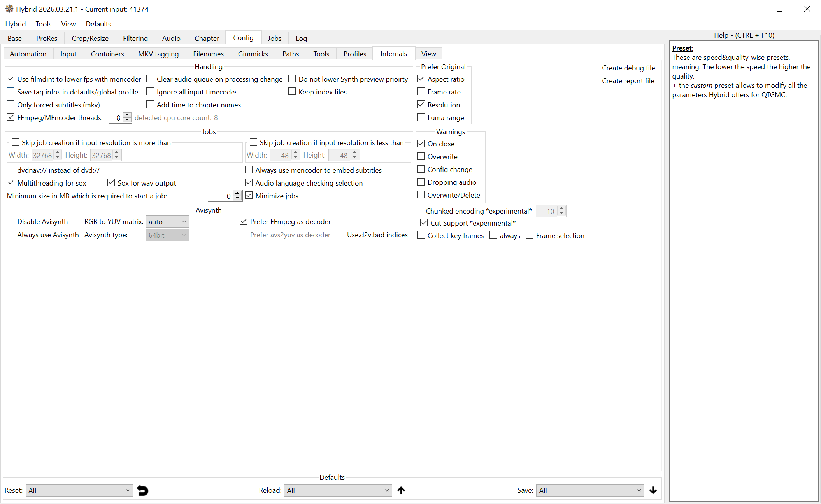This screenshot has width=821, height=504.
Task: Go to the Filtering tab
Action: (135, 38)
